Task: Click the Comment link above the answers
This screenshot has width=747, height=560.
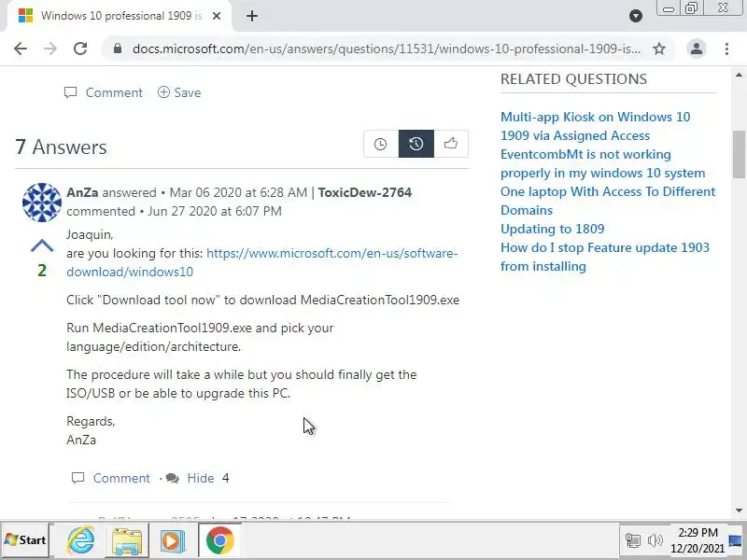Action: click(114, 92)
